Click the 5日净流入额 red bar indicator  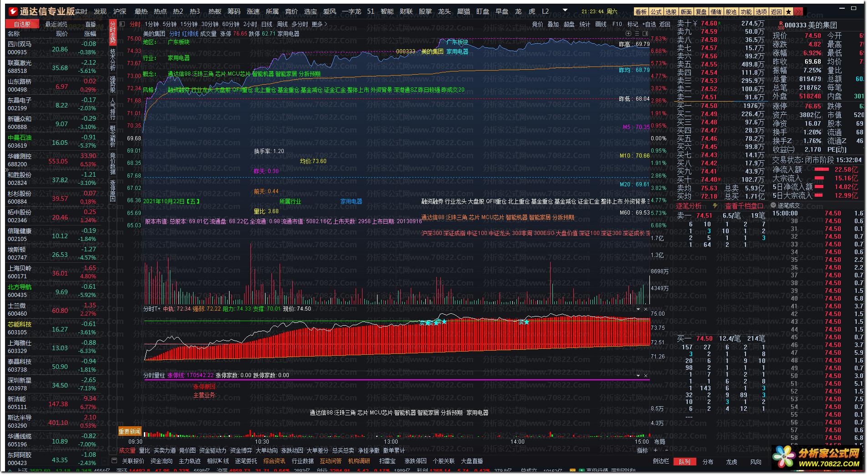point(819,187)
